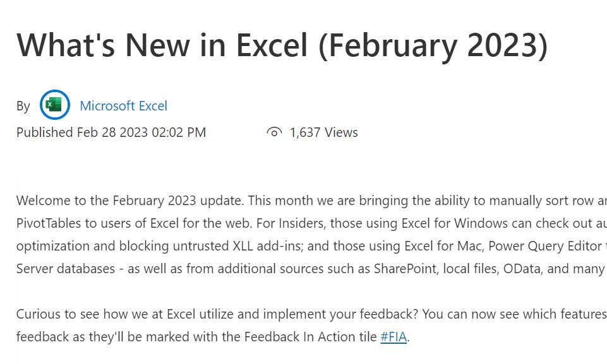This screenshot has height=364, width=607.
Task: Click the "By" label before the author
Action: [x=23, y=106]
